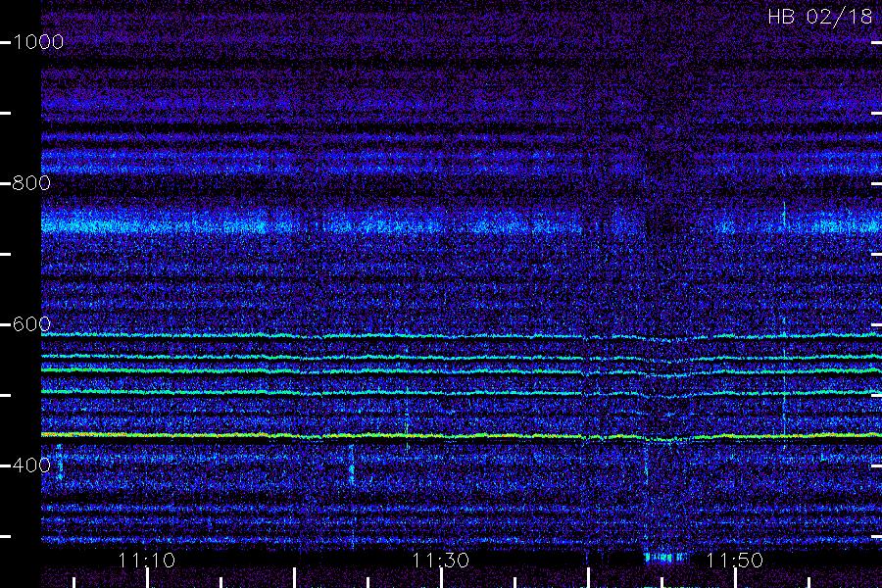Click the HB 02/18 station date label

tap(819, 17)
